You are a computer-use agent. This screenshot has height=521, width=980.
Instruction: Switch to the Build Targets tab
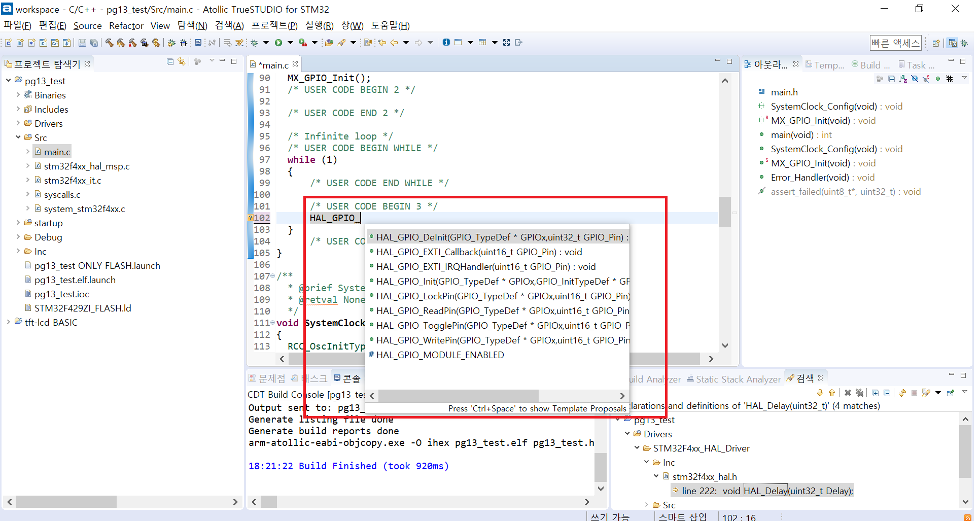pos(870,65)
